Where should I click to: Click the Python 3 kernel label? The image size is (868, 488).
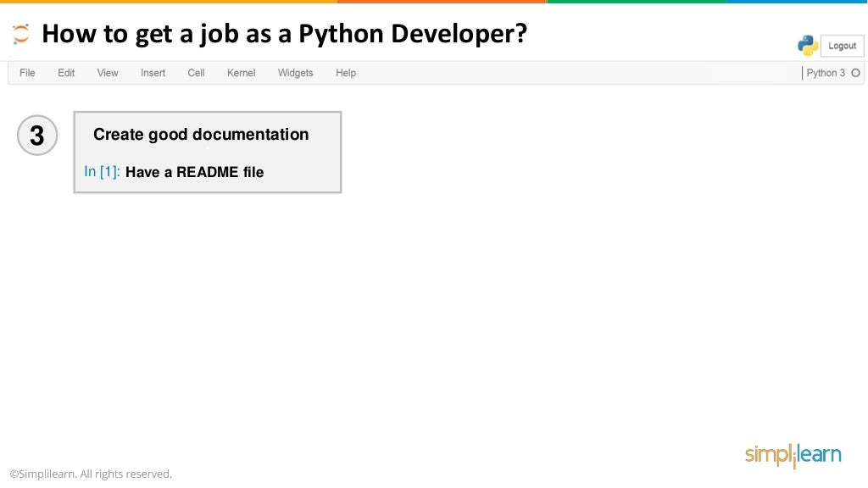click(x=826, y=73)
